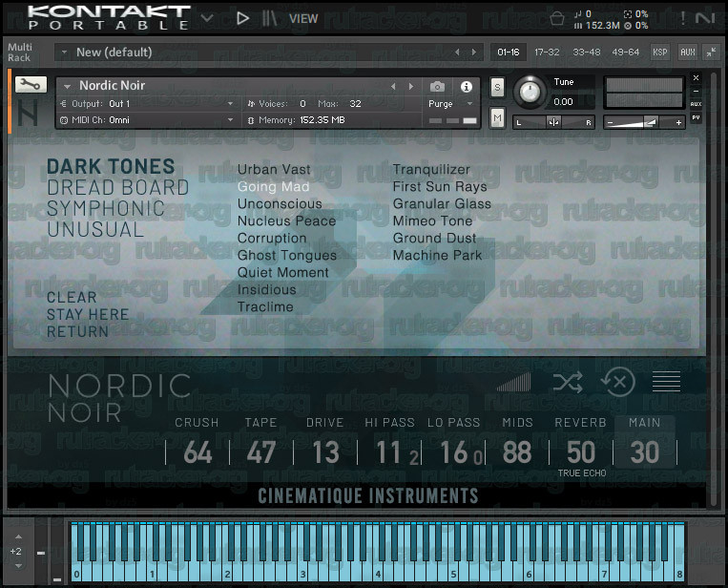Viewport: 728px width, 588px height.
Task: Open the shop basket icon
Action: coord(556,18)
